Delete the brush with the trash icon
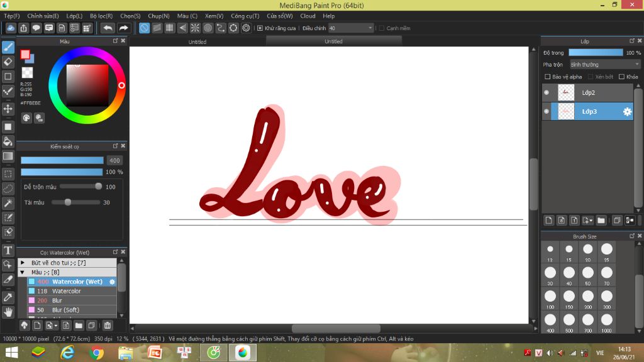Viewport: 644px width, 362px height. (107, 326)
